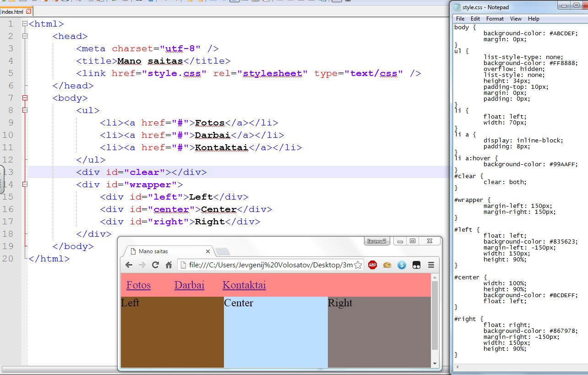
Task: Click line number 20 in the editor
Action: 8,259
